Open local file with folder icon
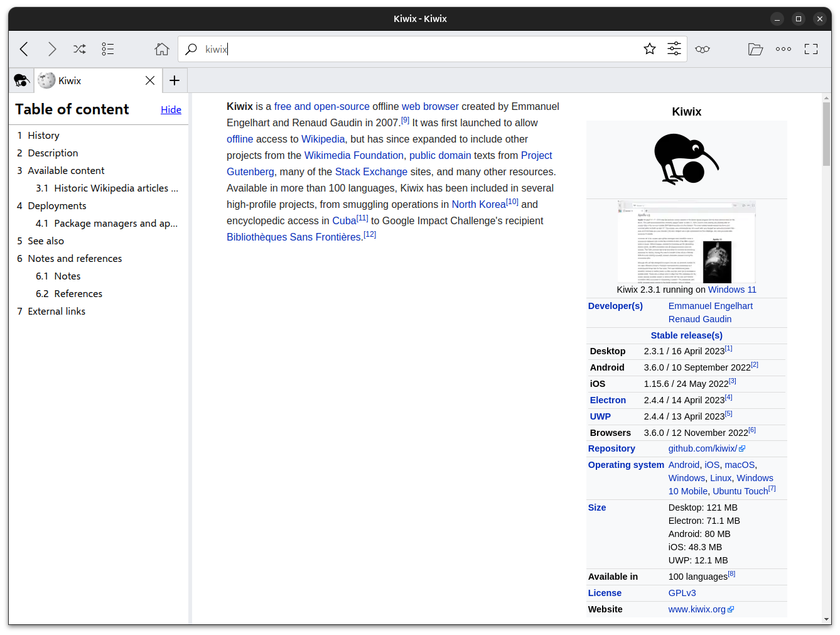Screen dimensions: 840x635 click(755, 49)
